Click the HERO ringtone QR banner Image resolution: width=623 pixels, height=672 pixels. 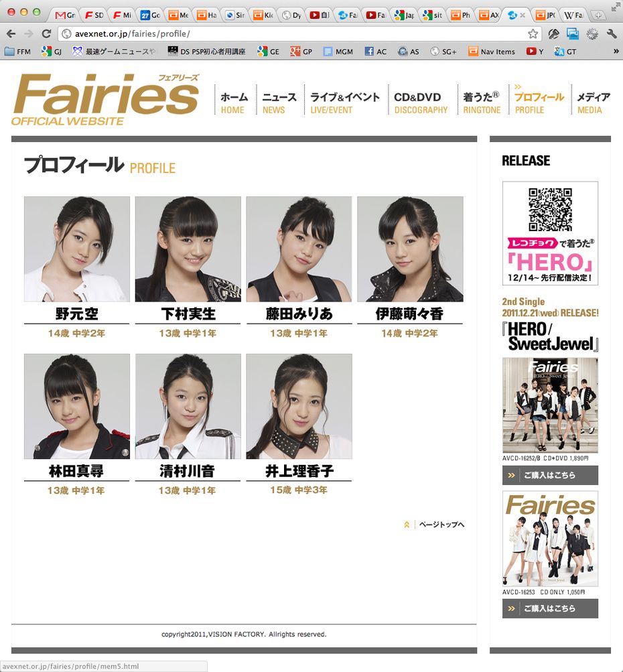point(550,233)
